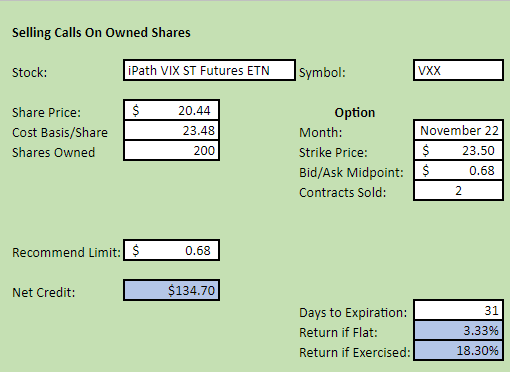Viewport: 510px width, 372px height.
Task: Select the Recommend Limit value cell
Action: pos(171,250)
